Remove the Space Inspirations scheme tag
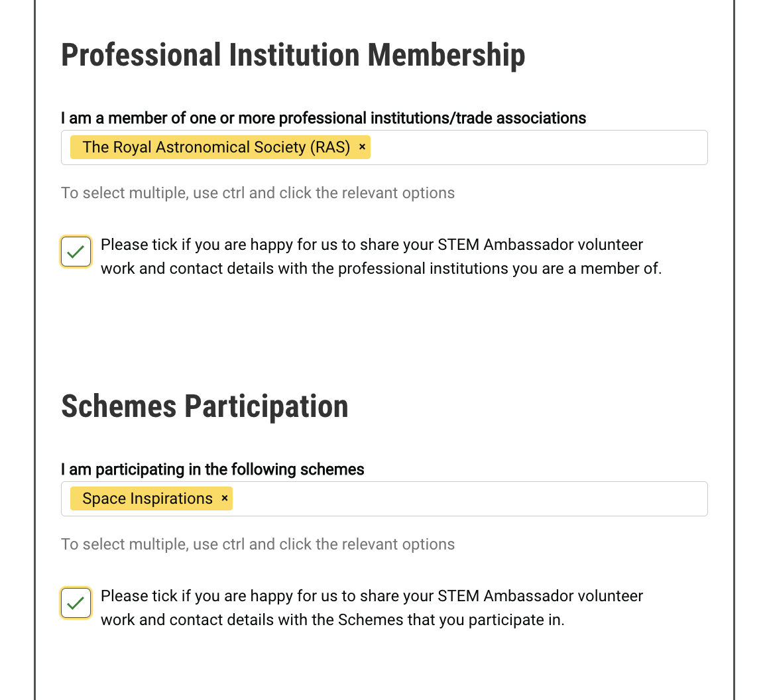This screenshot has height=700, width=765. pyautogui.click(x=225, y=498)
